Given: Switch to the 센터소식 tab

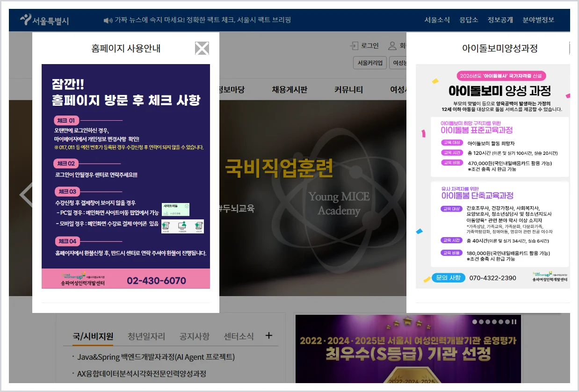Looking at the screenshot, I should pos(239,336).
